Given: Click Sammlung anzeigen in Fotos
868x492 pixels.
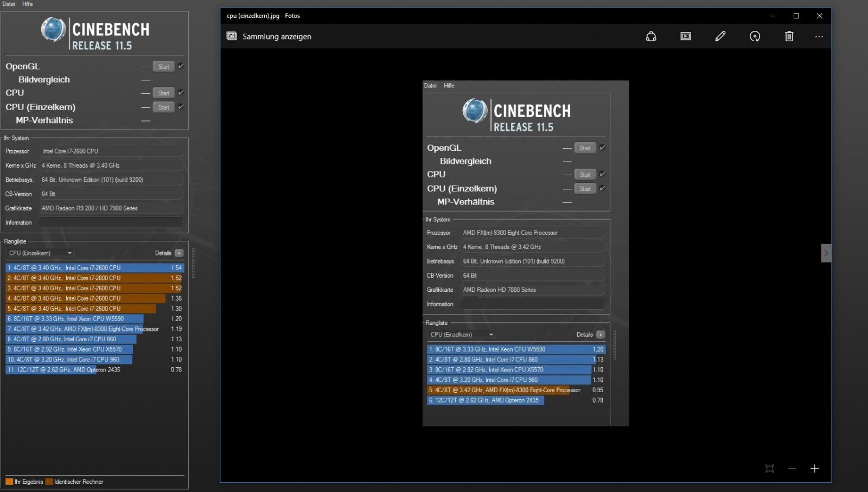Looking at the screenshot, I should (x=277, y=36).
